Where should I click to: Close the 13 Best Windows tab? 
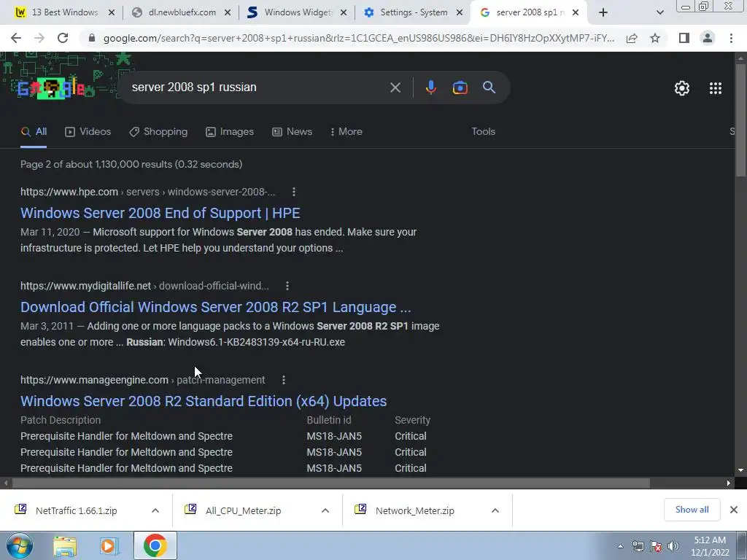point(112,13)
